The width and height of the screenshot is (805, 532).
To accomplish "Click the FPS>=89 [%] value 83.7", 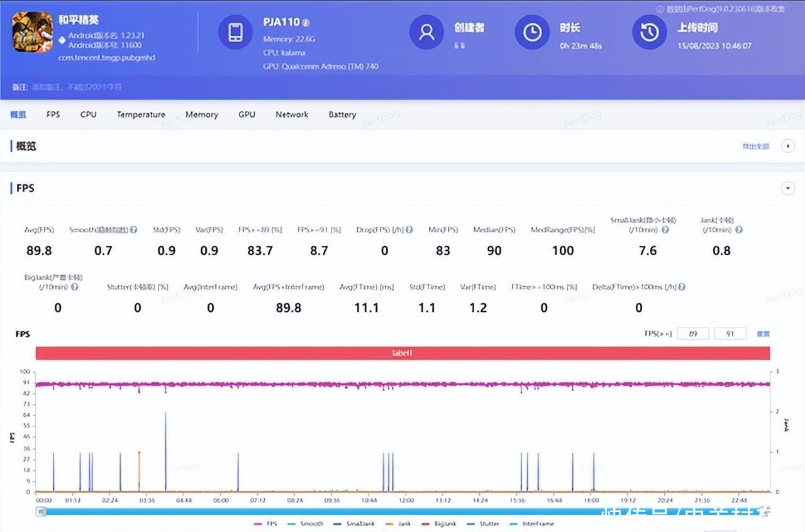I will (260, 250).
